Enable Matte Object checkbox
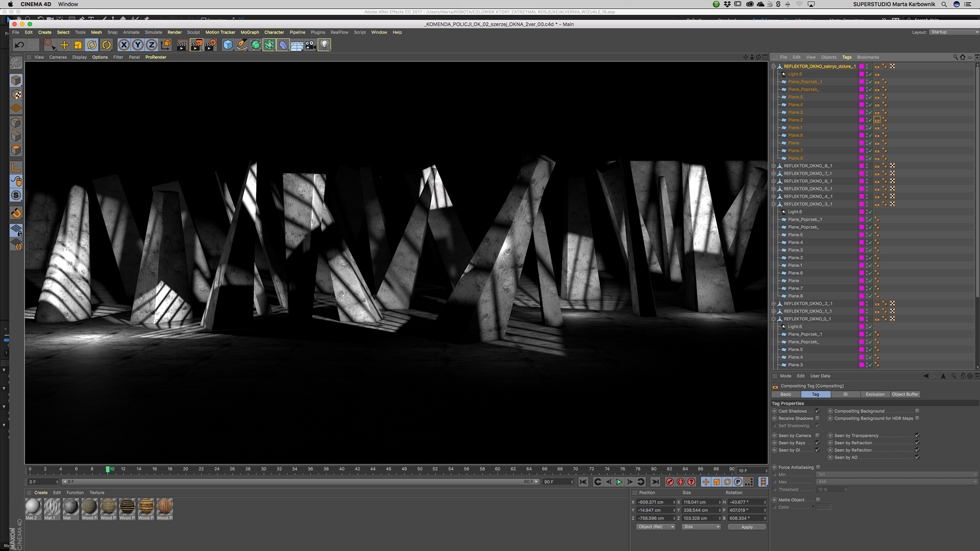 point(818,499)
